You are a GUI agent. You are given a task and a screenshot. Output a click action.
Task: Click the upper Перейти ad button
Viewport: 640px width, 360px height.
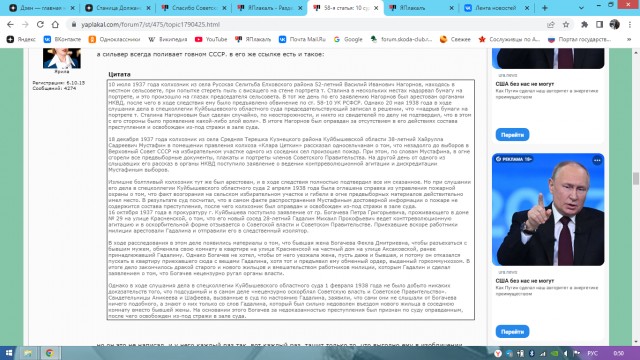[x=512, y=135]
